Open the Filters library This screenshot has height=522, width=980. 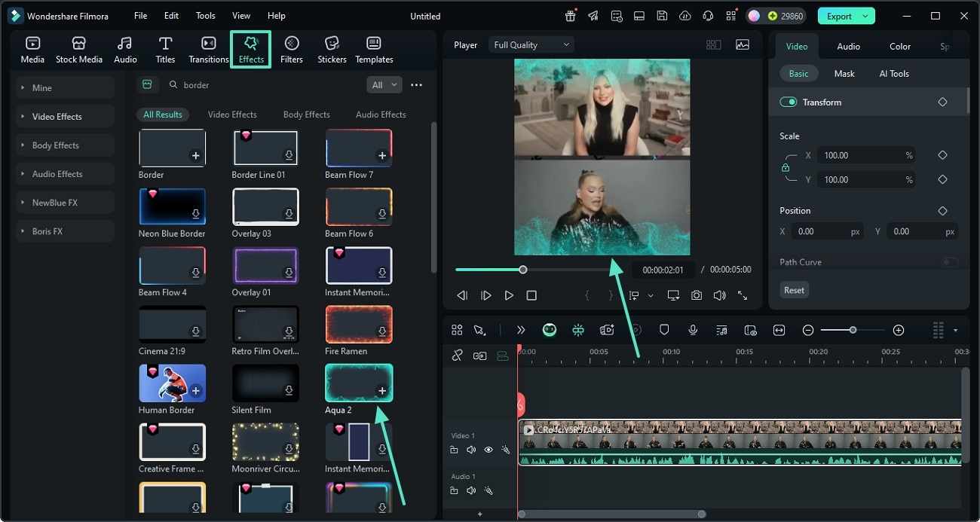292,50
